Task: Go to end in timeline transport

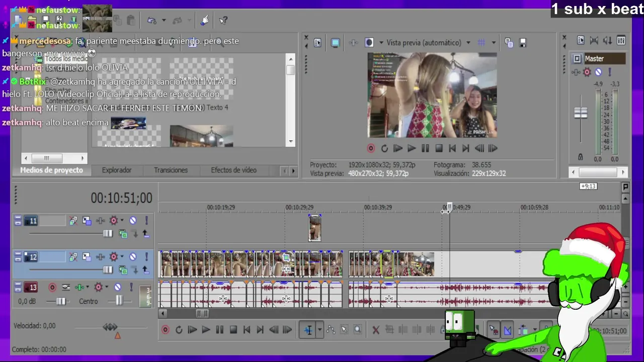Action: pos(260,330)
